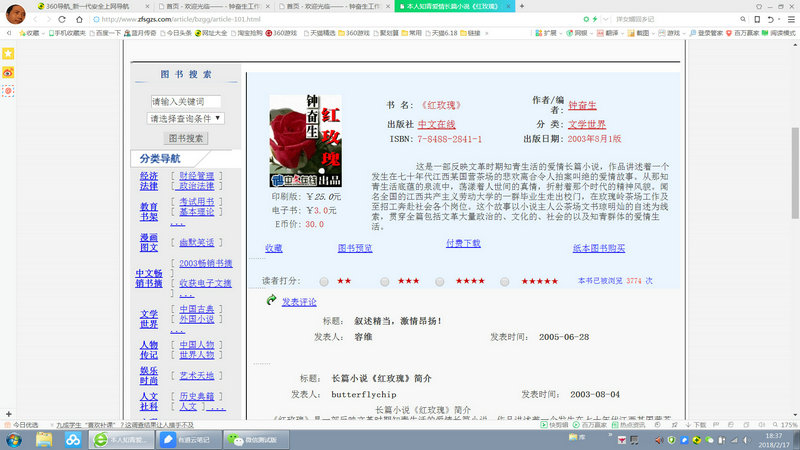Click the sidebar add plus icon
This screenshot has height=450, width=800.
pyautogui.click(x=8, y=414)
